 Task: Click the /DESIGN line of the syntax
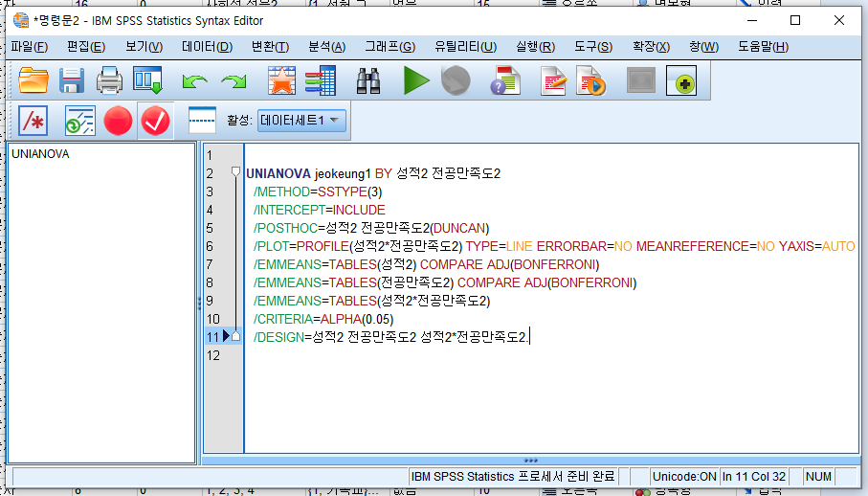click(390, 337)
